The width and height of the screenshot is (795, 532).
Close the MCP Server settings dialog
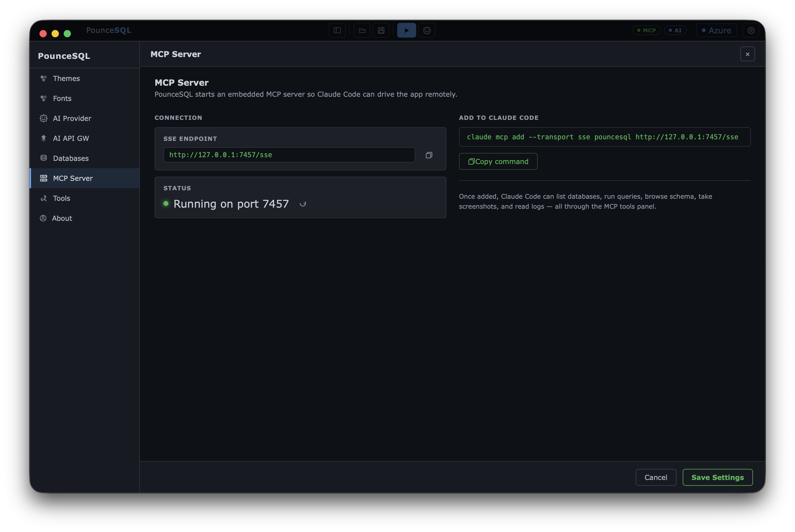[747, 54]
